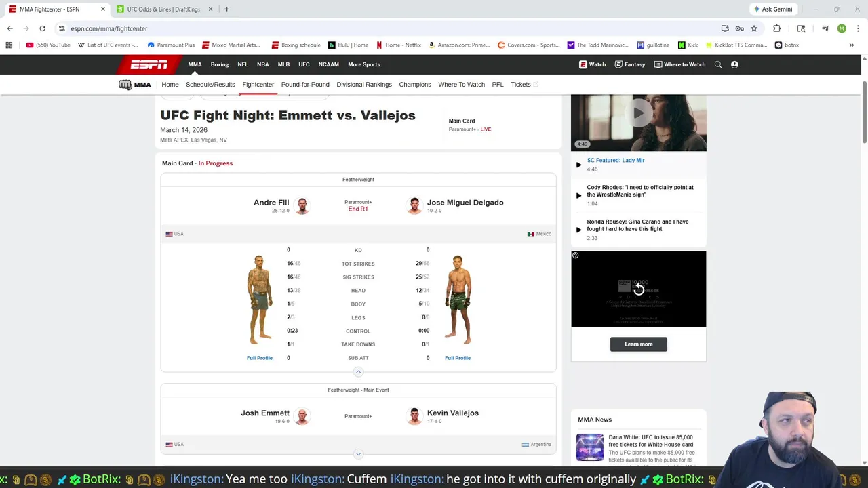Click the Chrome profile avatar

click(x=842, y=28)
